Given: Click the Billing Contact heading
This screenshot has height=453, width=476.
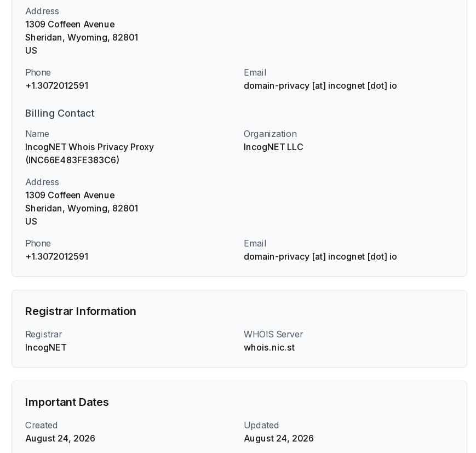Looking at the screenshot, I should [60, 113].
